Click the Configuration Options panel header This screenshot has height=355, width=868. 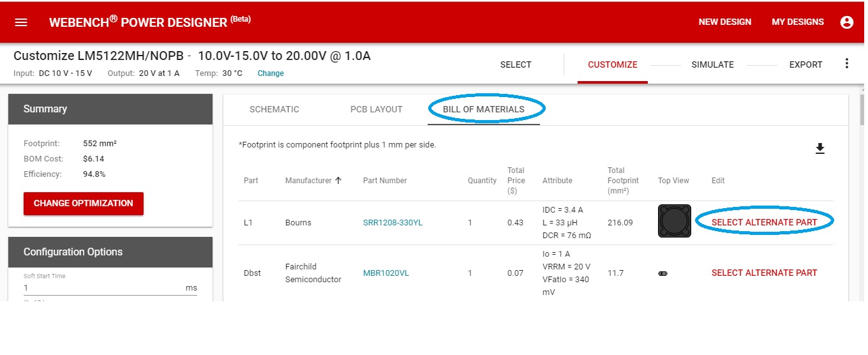pyautogui.click(x=110, y=252)
